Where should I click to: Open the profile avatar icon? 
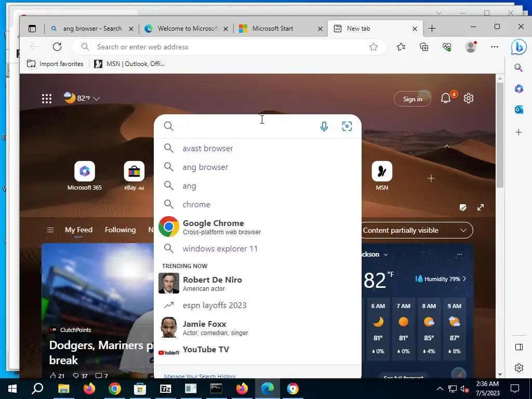pyautogui.click(x=471, y=47)
